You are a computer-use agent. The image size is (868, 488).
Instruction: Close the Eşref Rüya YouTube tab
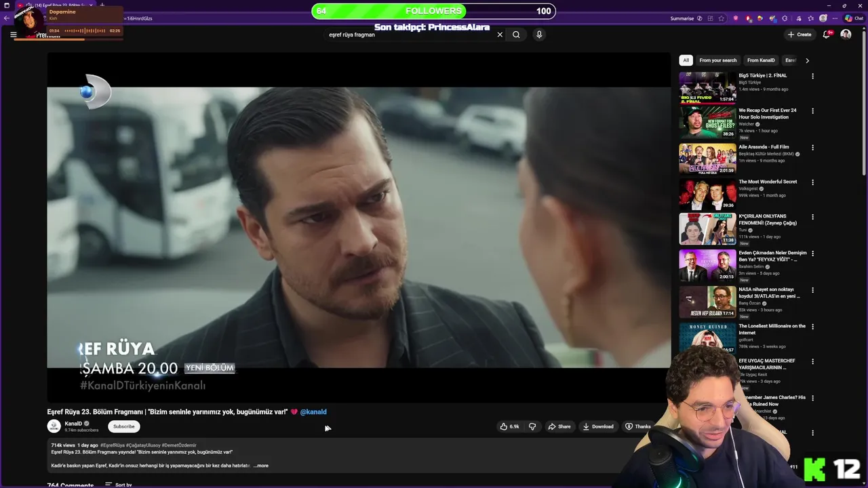[x=92, y=5]
